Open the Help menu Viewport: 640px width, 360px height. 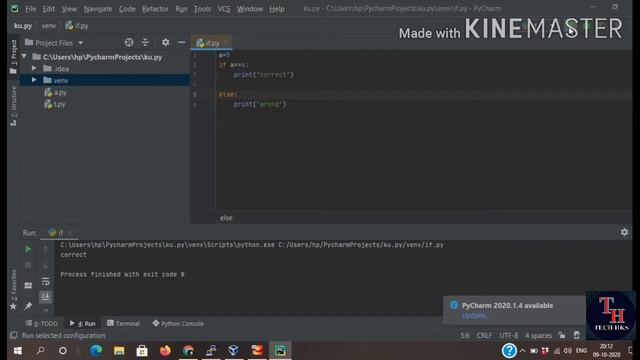(277, 9)
